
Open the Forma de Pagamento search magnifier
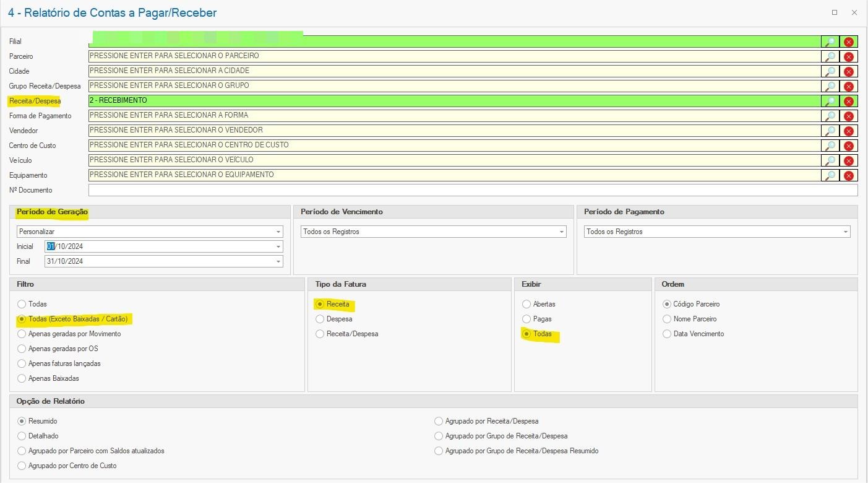[830, 116]
